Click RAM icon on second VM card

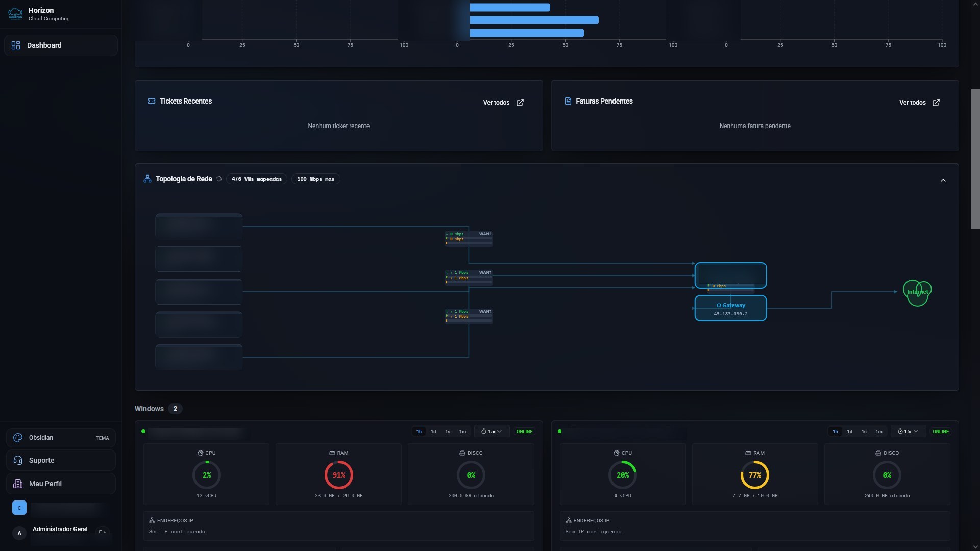pos(748,453)
